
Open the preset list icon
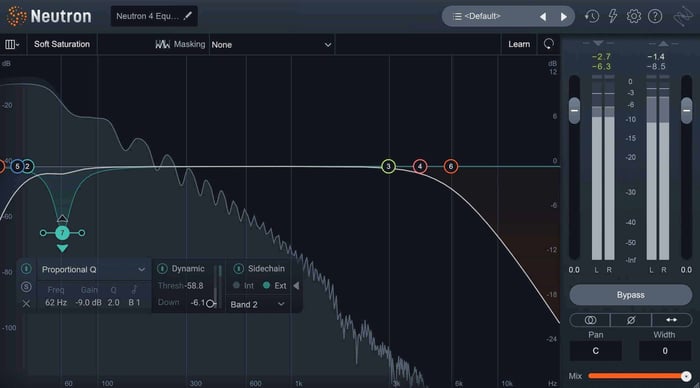[x=457, y=17]
